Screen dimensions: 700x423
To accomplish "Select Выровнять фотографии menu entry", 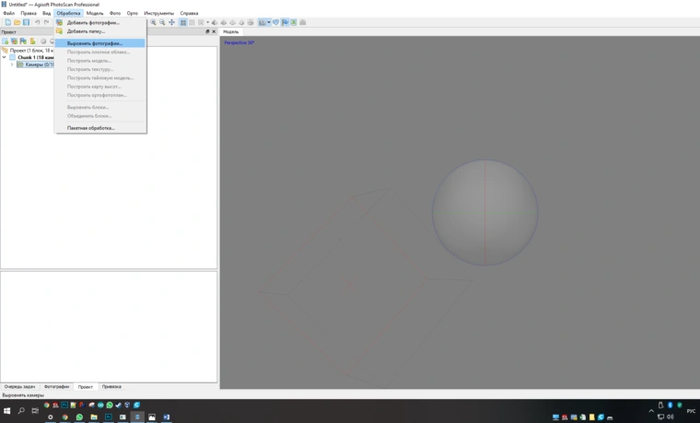I will [x=94, y=44].
